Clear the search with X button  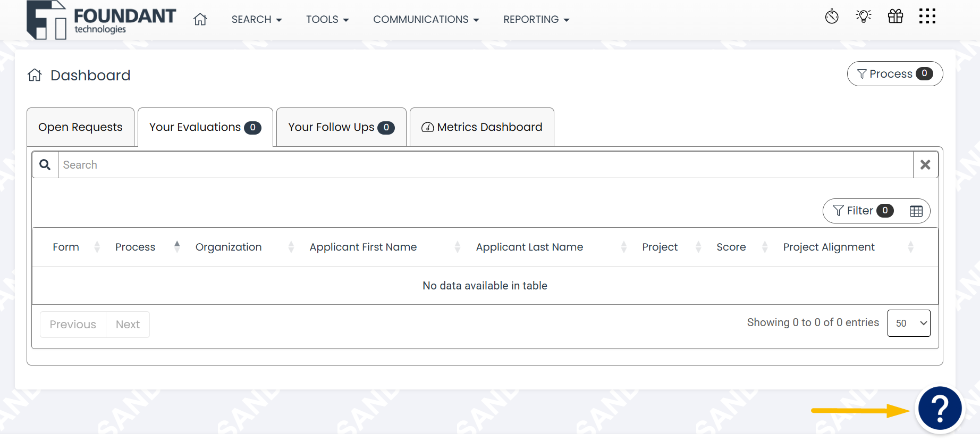pos(925,165)
